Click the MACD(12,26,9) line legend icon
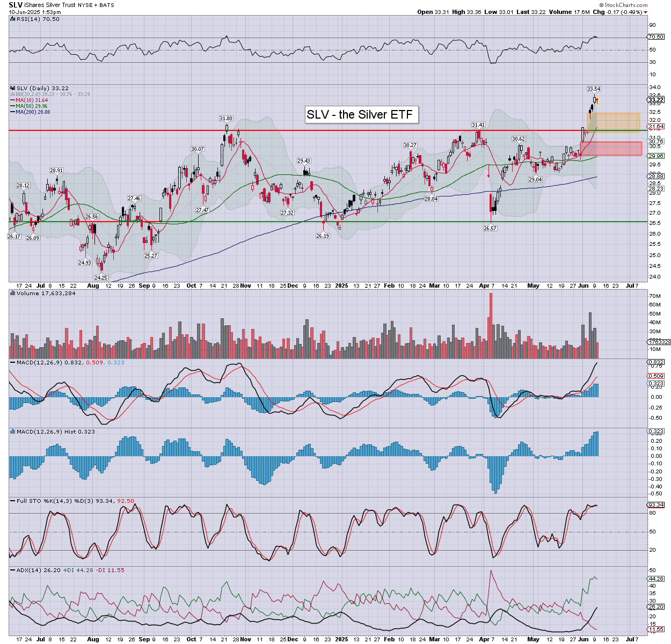The width and height of the screenshot is (671, 644). tap(13, 363)
